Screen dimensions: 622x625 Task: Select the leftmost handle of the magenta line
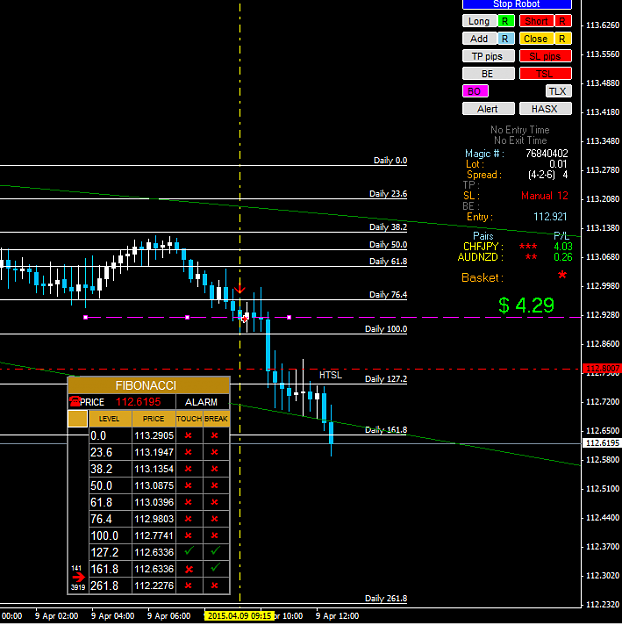click(85, 317)
